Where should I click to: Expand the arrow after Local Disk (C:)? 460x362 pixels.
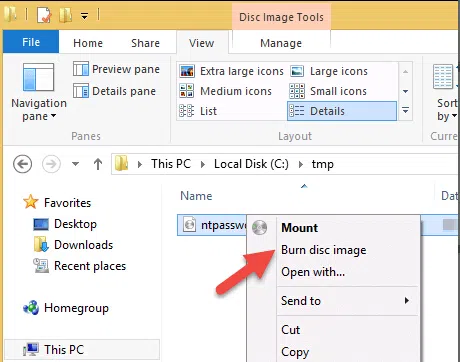(300, 164)
